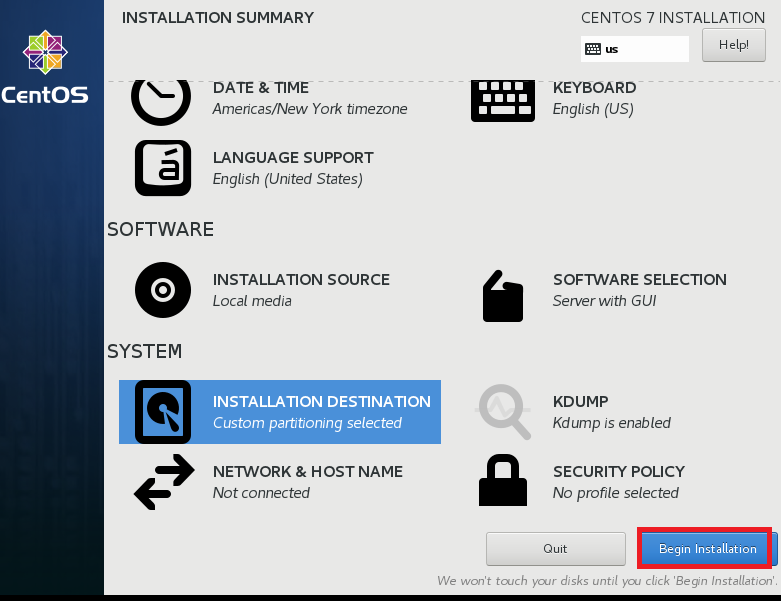Select SECURITY POLICY heading
The width and height of the screenshot is (781, 601).
619,472
